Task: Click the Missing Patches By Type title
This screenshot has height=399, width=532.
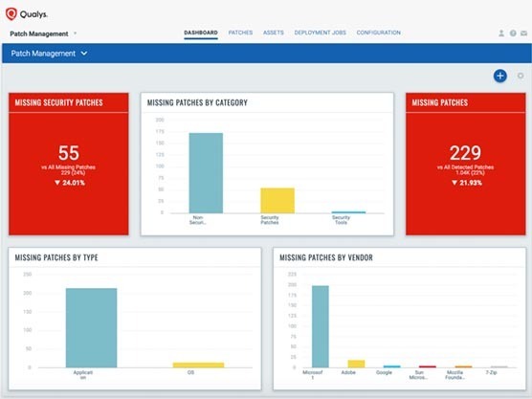Action: coord(56,257)
